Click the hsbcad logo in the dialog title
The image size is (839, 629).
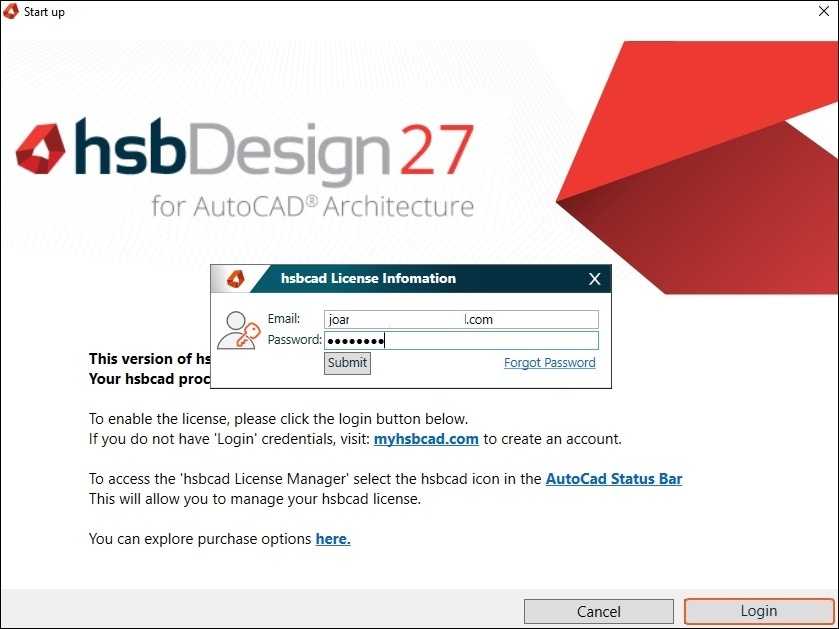tap(235, 279)
